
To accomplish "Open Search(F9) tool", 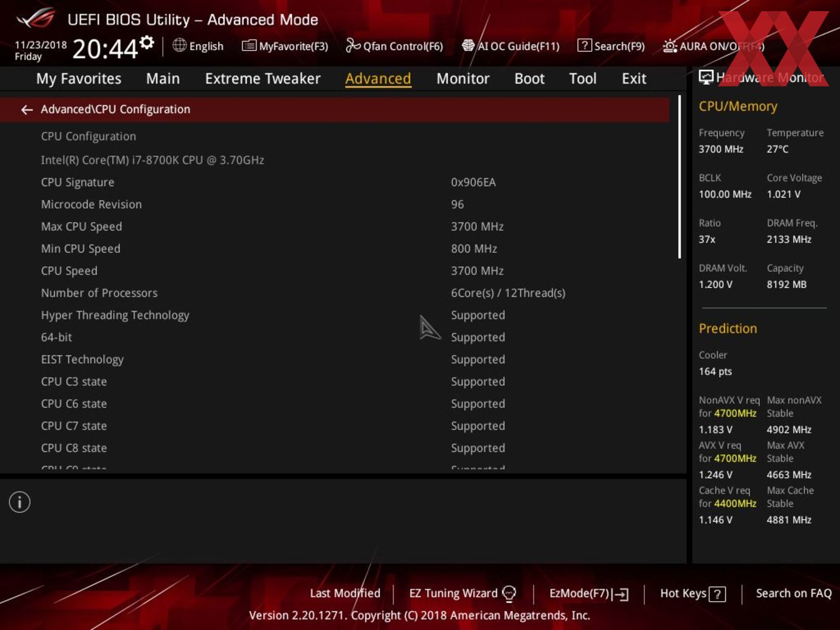I will [611, 46].
